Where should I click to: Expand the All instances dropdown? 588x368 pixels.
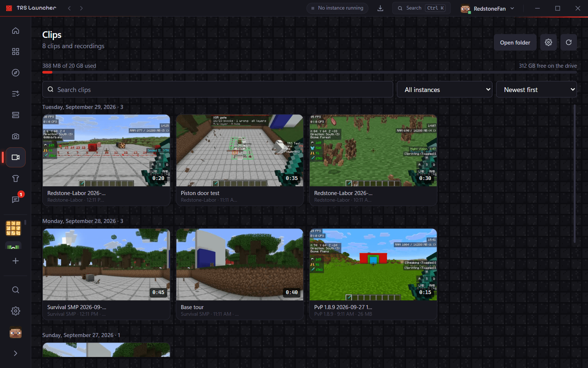tap(445, 89)
